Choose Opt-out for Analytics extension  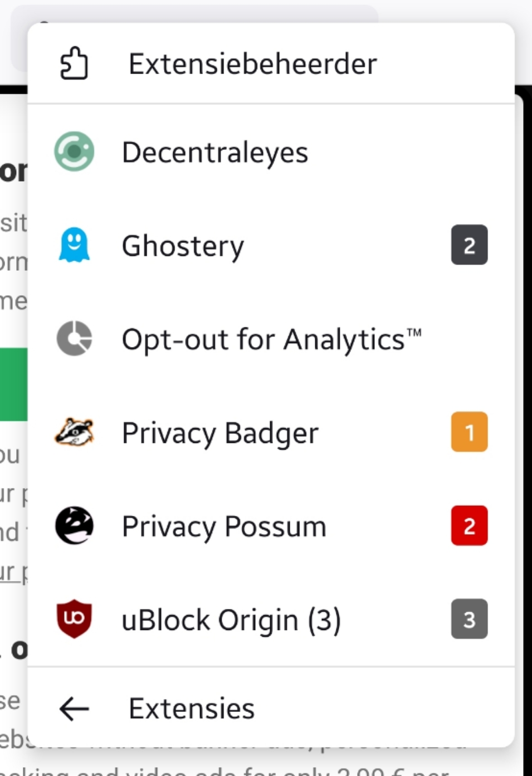271,339
